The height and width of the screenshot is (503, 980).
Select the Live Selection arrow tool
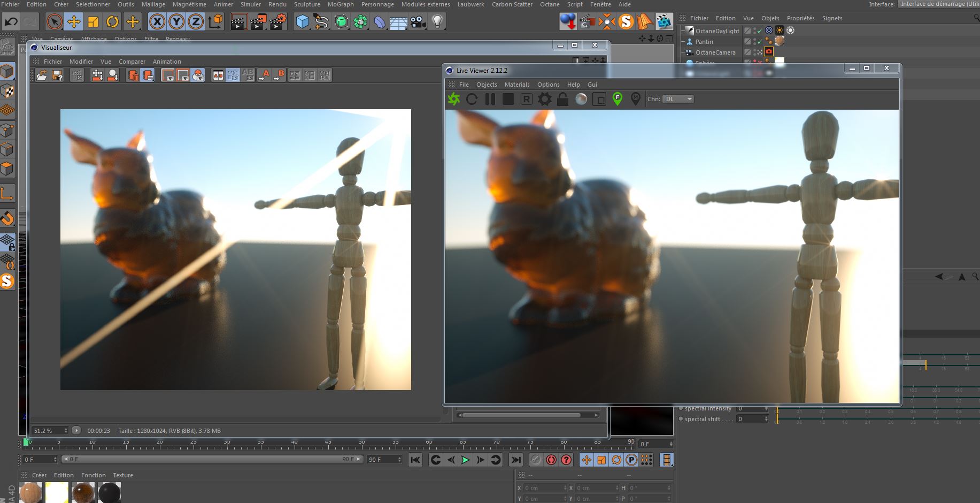tap(54, 22)
